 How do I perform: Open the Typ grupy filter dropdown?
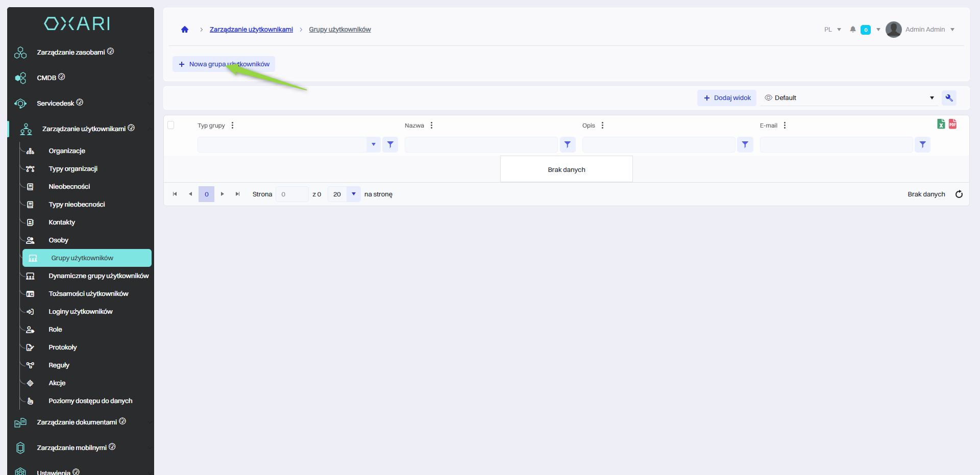click(373, 145)
